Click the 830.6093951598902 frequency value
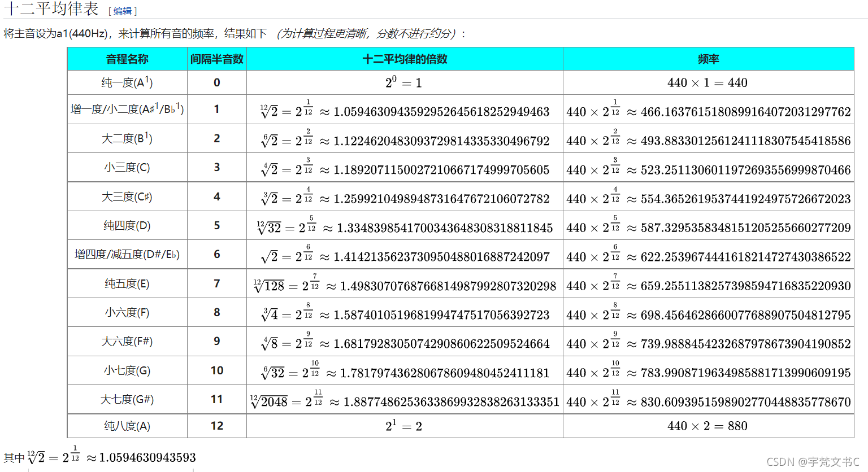The width and height of the screenshot is (868, 472). (x=746, y=402)
